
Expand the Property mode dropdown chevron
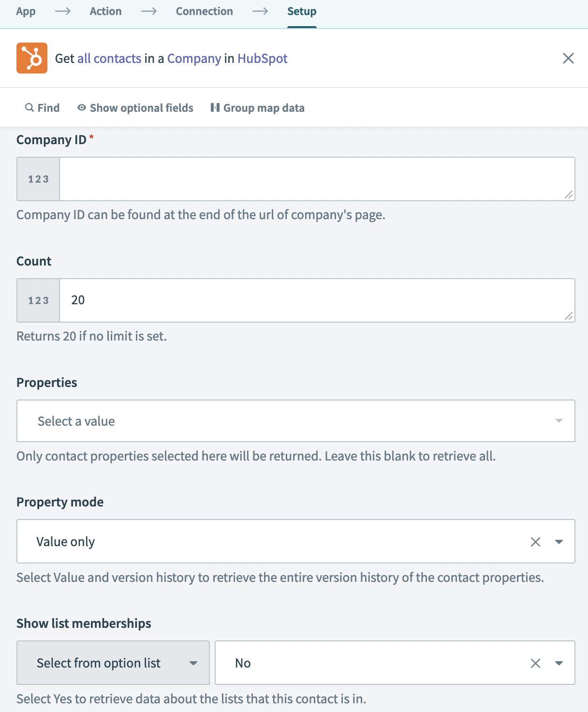(x=559, y=541)
